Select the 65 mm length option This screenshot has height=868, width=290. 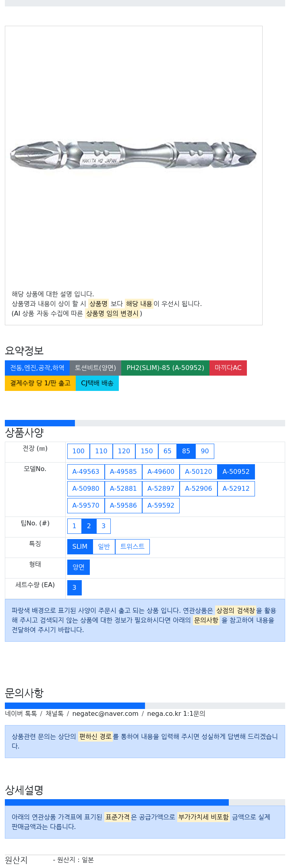click(168, 451)
